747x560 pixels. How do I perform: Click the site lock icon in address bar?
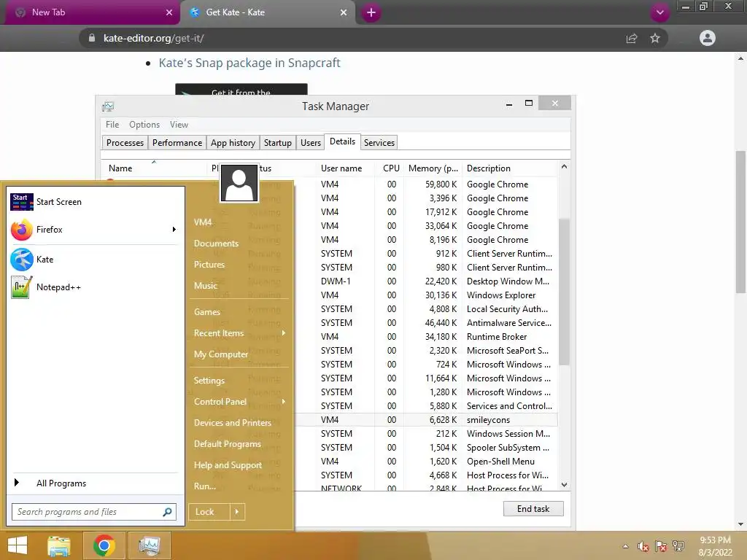[92, 38]
